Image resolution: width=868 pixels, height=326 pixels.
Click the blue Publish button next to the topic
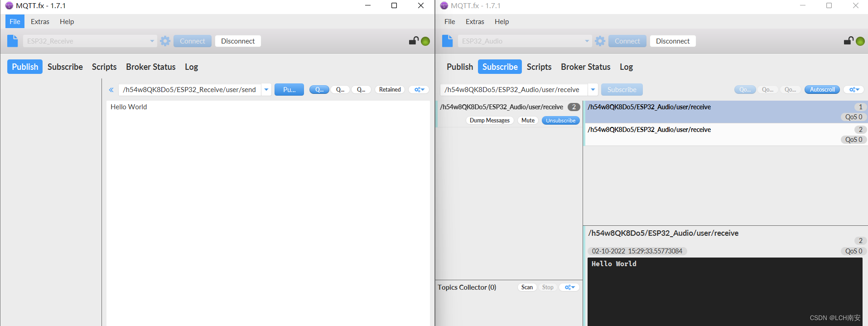point(289,90)
